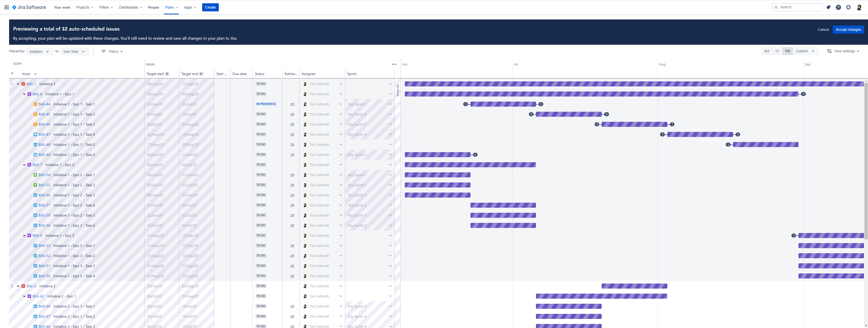This screenshot has width=868, height=328.
Task: Open the Apps menu
Action: click(190, 7)
